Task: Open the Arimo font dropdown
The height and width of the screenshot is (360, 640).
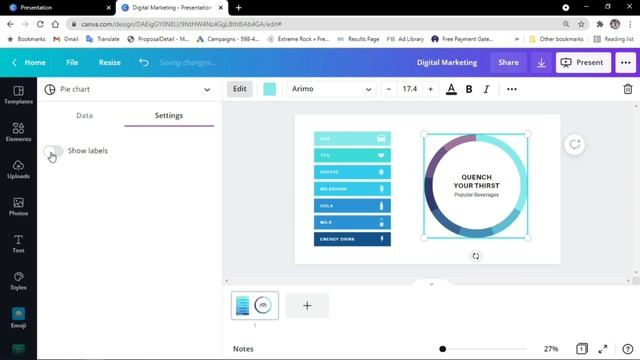Action: pos(331,89)
